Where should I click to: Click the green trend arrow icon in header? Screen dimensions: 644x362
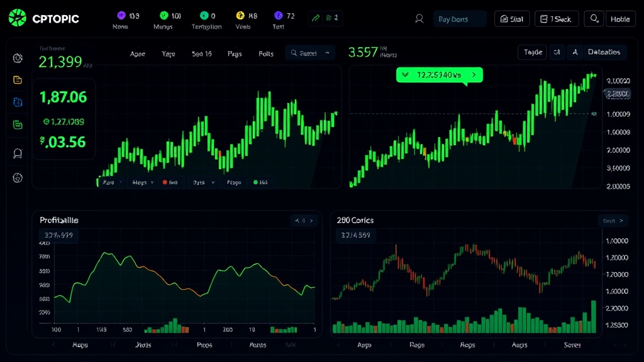[x=316, y=18]
